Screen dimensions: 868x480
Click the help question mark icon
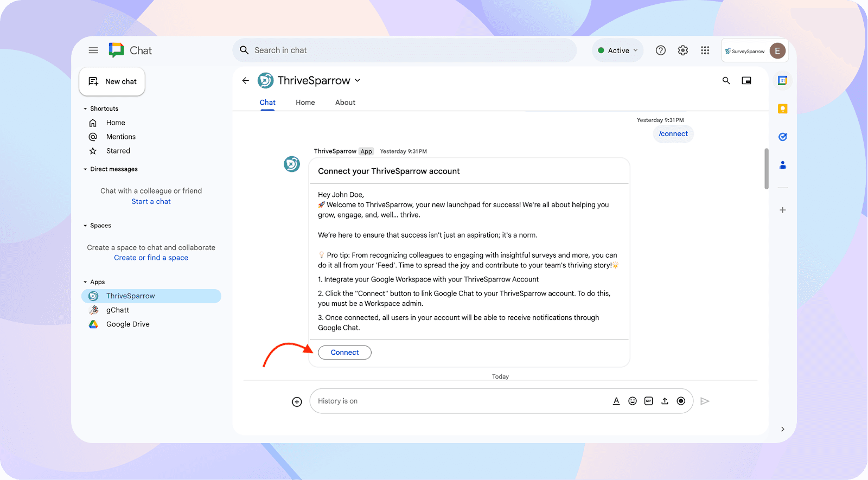tap(660, 50)
